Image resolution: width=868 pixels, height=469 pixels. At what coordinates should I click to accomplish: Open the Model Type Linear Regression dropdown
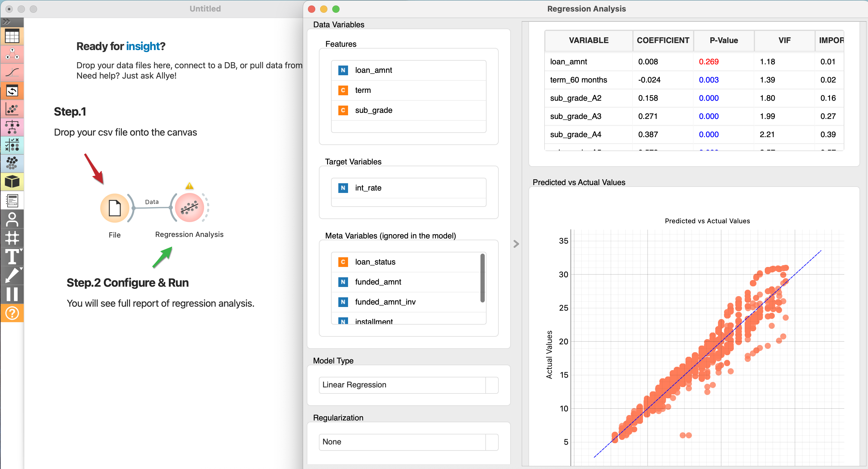408,385
